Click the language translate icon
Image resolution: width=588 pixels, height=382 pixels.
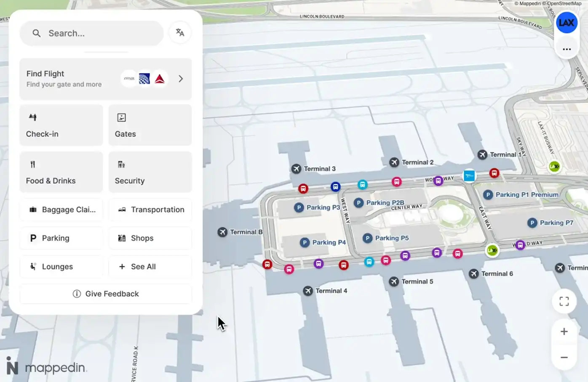coord(180,33)
